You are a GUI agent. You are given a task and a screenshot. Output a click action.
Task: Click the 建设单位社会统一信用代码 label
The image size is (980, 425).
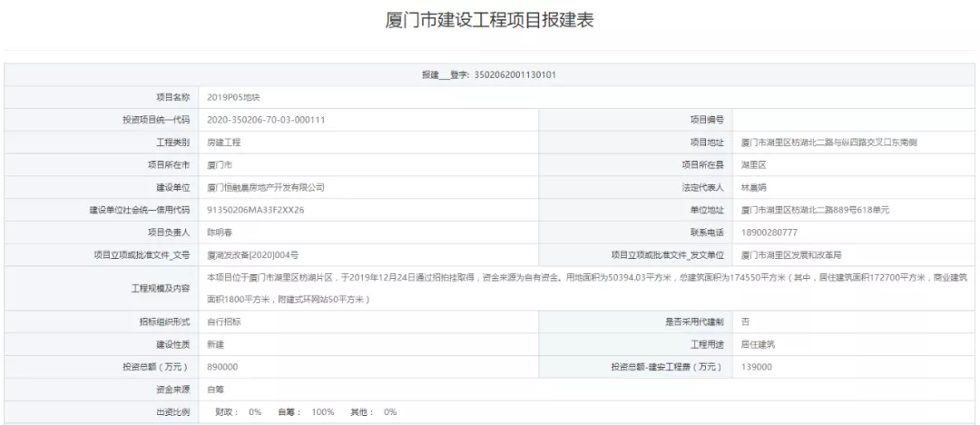click(140, 211)
